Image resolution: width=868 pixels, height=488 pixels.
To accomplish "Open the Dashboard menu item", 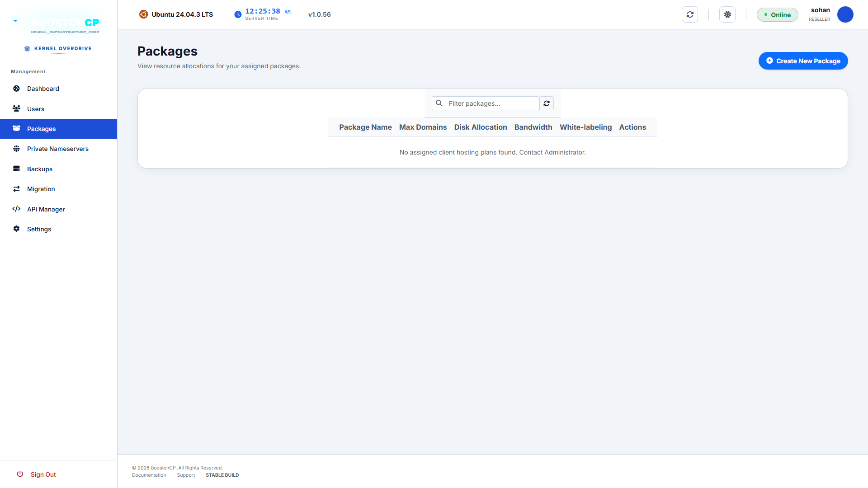I will (59, 89).
